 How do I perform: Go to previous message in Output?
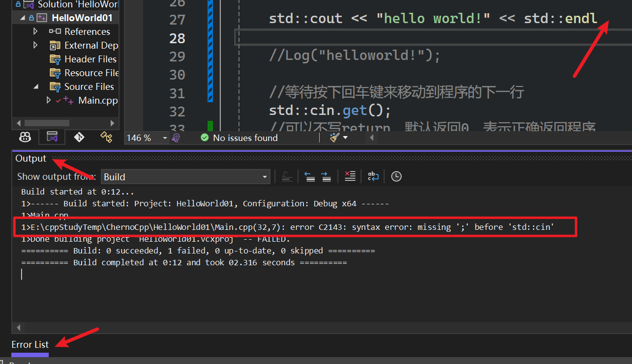click(x=309, y=176)
